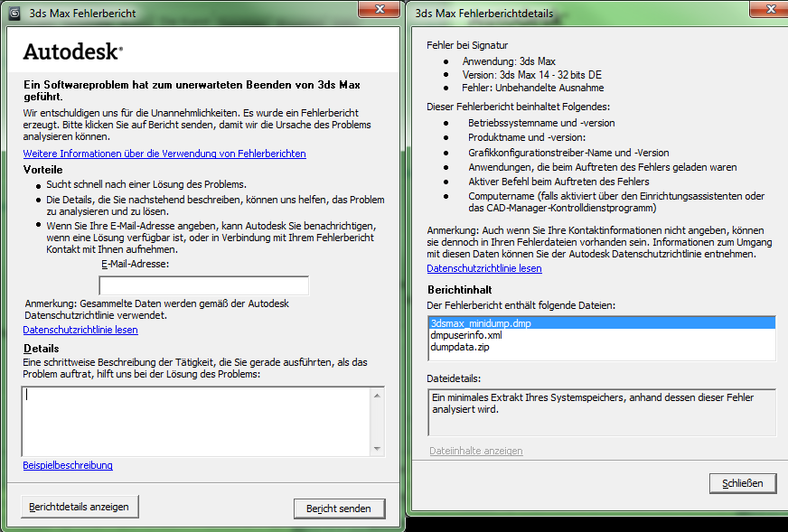
Task: Close the 3ds Max Fehlerberichtdetails window
Action: [770, 9]
